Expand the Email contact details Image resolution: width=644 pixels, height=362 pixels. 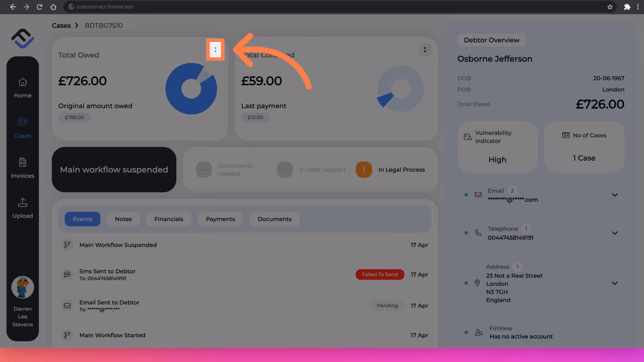(x=614, y=195)
